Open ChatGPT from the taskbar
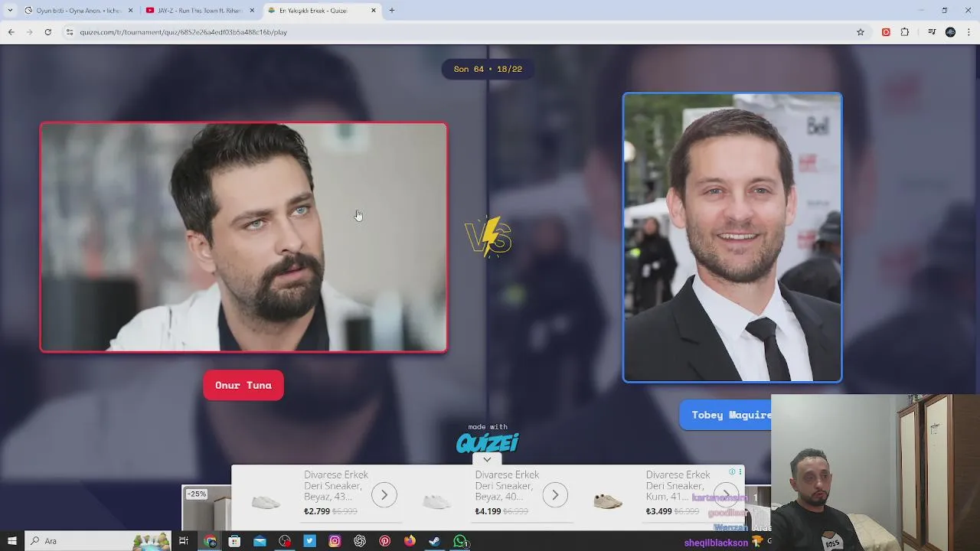The image size is (980, 551). pos(360,541)
